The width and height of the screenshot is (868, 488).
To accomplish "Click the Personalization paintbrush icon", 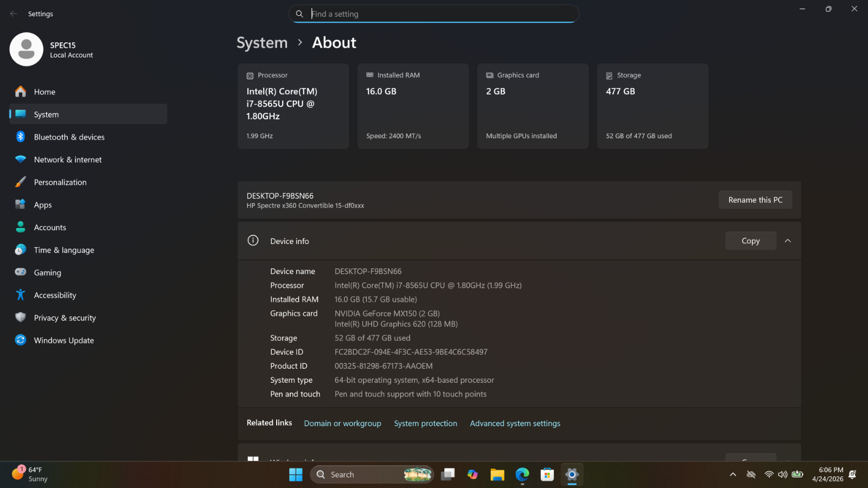I will pyautogui.click(x=21, y=182).
